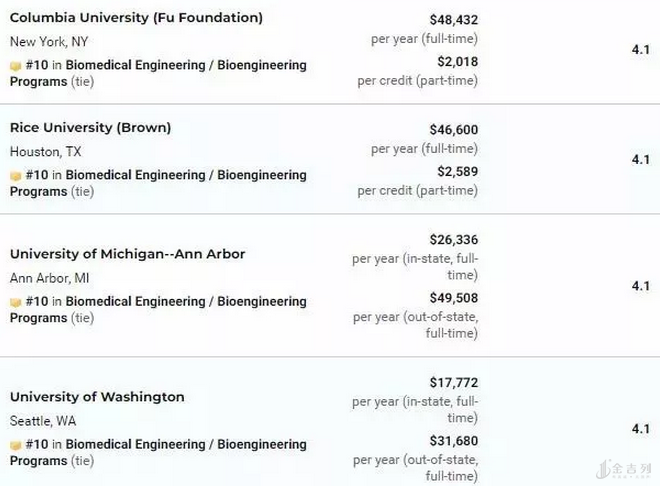Viewport: 660px width, 489px height.
Task: Click the Seattle, WA location text
Action: pyautogui.click(x=43, y=421)
